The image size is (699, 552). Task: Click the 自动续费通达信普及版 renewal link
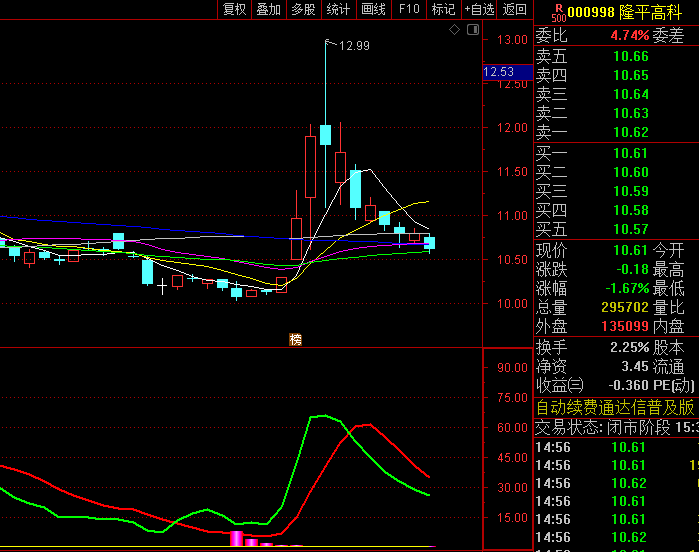tap(615, 407)
